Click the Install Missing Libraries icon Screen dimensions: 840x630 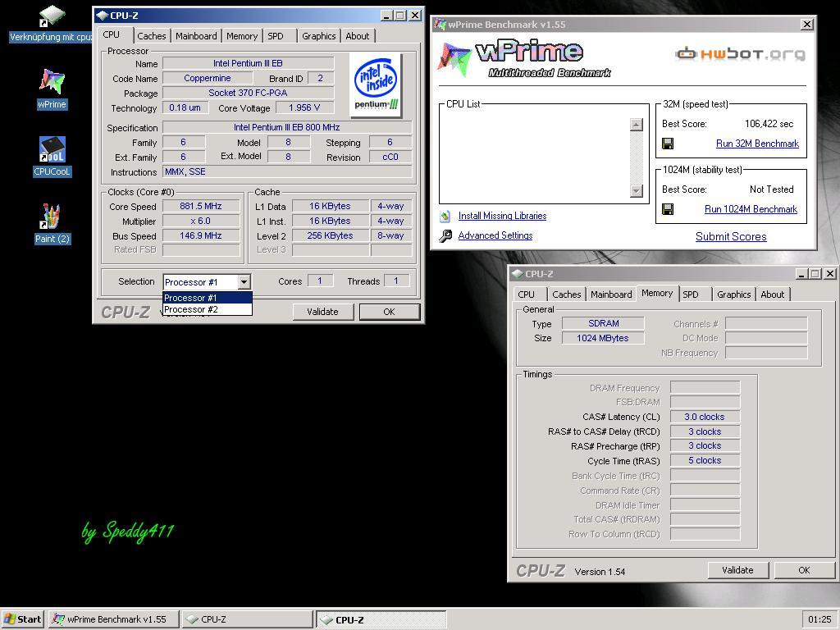[445, 216]
